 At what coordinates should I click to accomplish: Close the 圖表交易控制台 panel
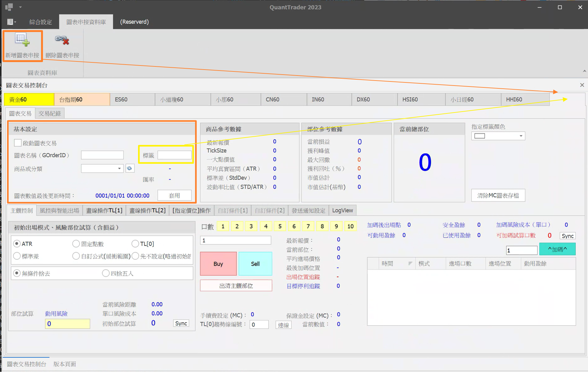pyautogui.click(x=582, y=85)
